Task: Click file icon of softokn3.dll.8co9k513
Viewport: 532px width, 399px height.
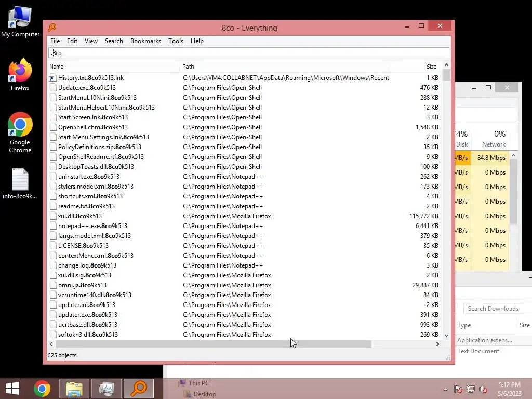Action: [x=52, y=335]
